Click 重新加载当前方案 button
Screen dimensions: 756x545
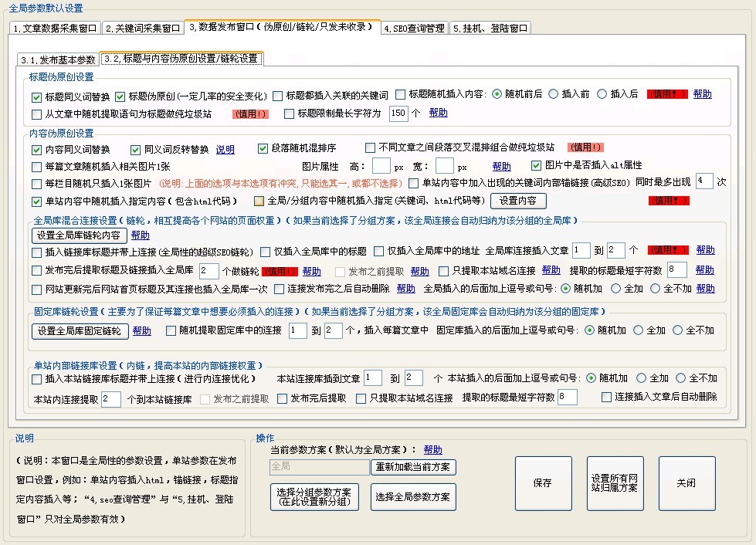tap(413, 467)
